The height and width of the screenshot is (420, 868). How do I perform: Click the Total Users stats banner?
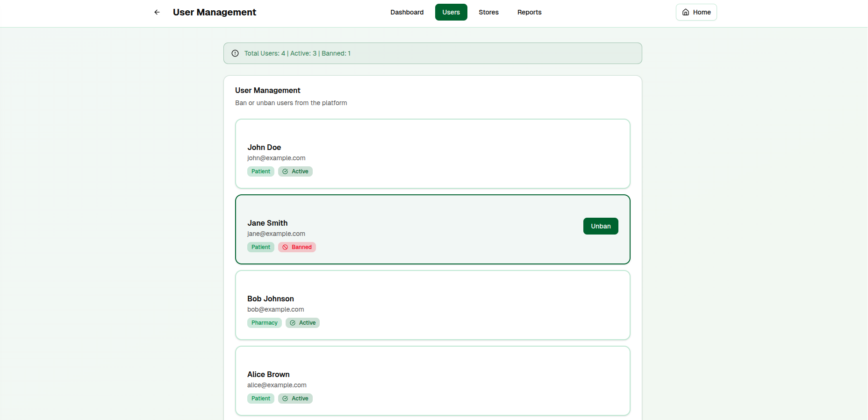tap(432, 53)
